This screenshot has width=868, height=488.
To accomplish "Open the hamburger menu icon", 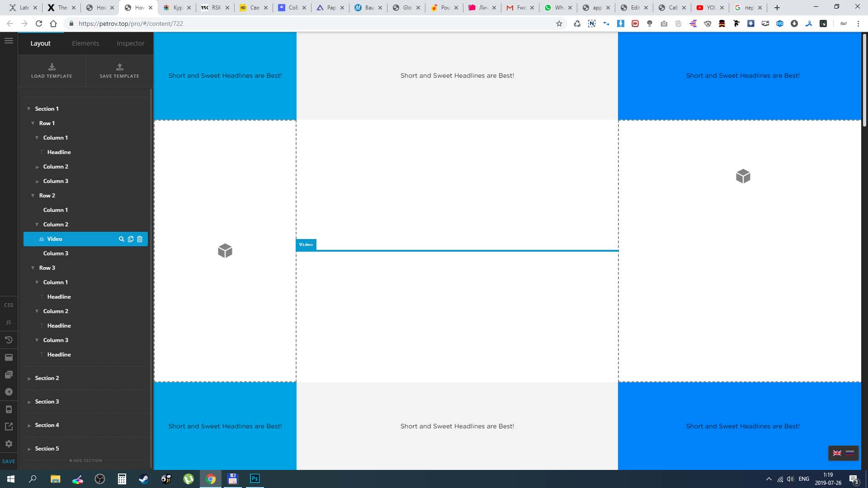I will pos(9,41).
